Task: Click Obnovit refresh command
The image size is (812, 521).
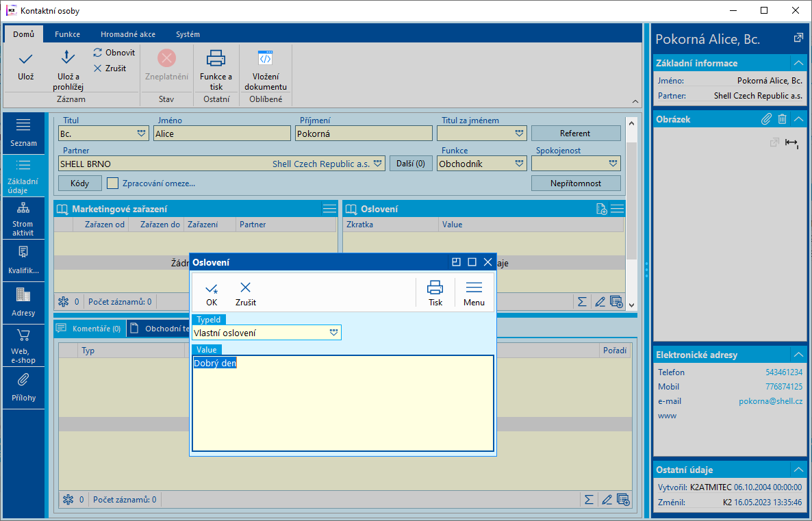Action: [x=114, y=53]
